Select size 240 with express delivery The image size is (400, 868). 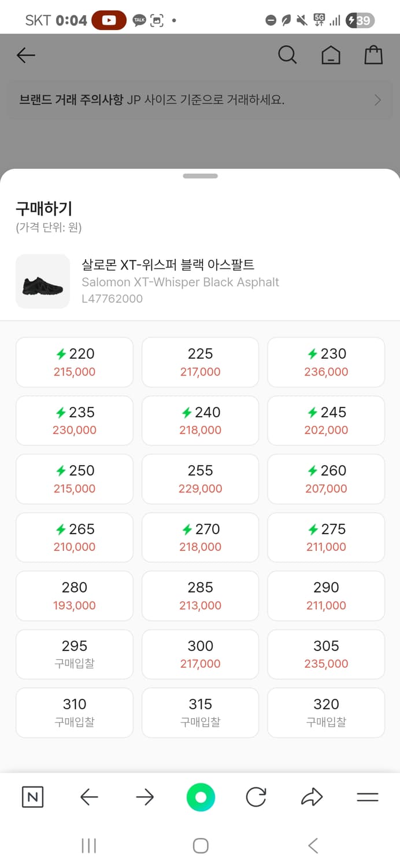[200, 421]
